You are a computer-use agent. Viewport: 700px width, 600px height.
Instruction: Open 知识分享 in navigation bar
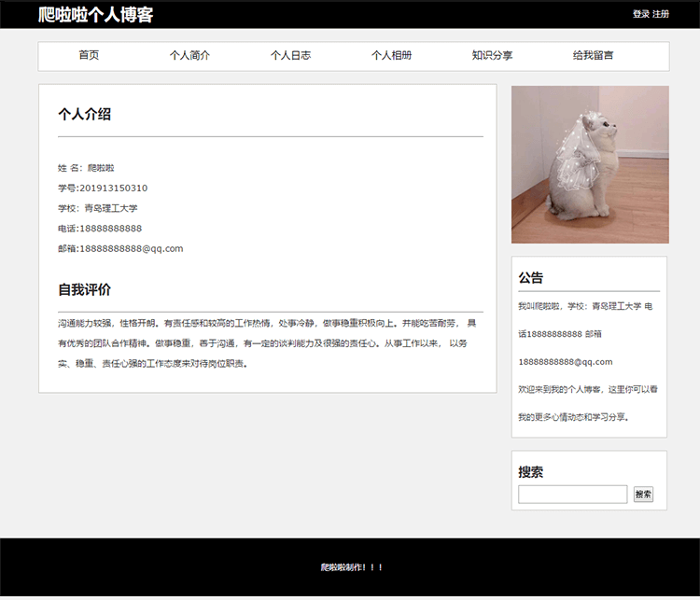(492, 56)
